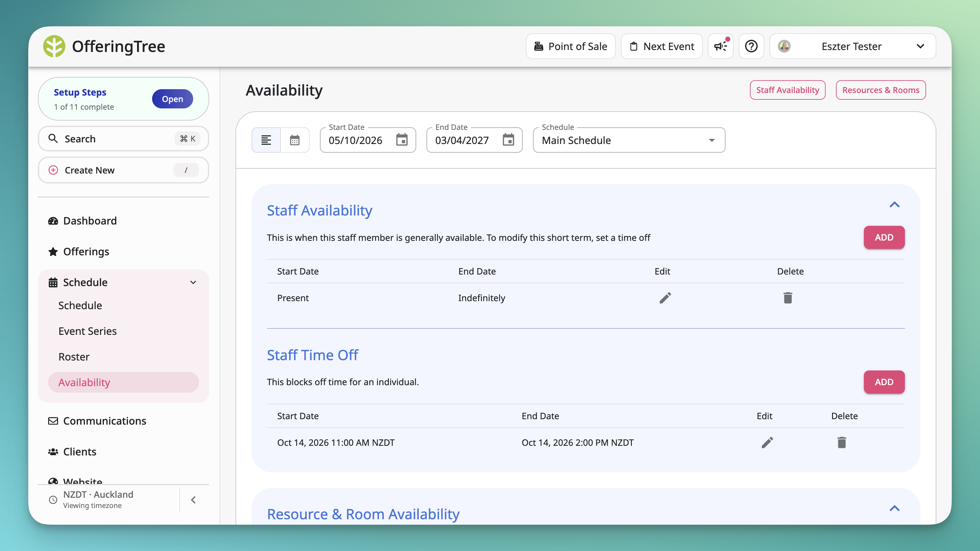980x551 pixels.
Task: Click the Search box in sidebar
Action: [123, 139]
